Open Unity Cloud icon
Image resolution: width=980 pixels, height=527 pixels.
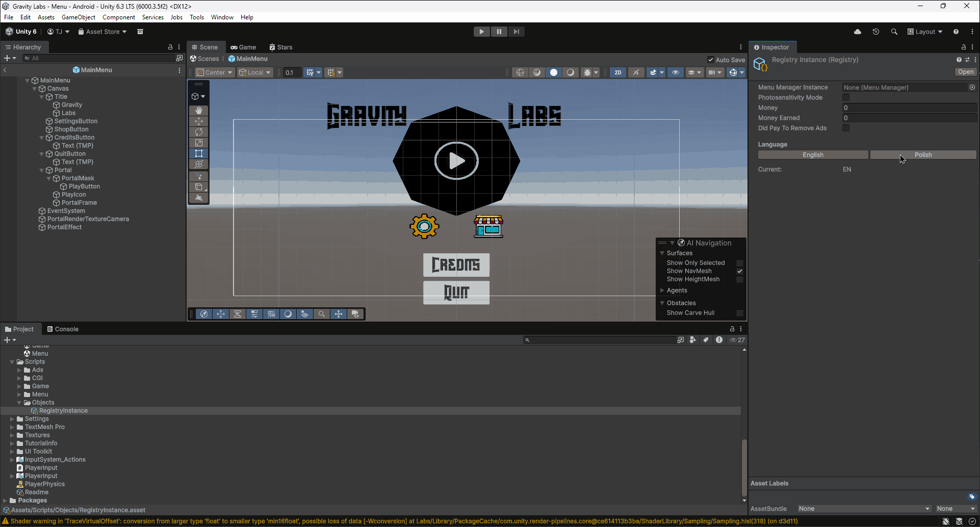click(858, 32)
